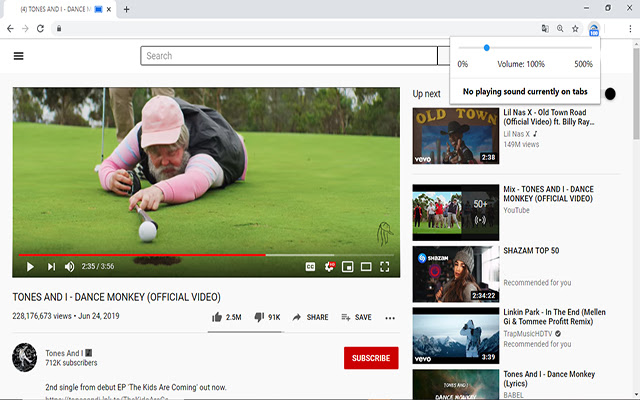Image resolution: width=640 pixels, height=400 pixels.
Task: Open a new browser tab with plus
Action: click(127, 9)
